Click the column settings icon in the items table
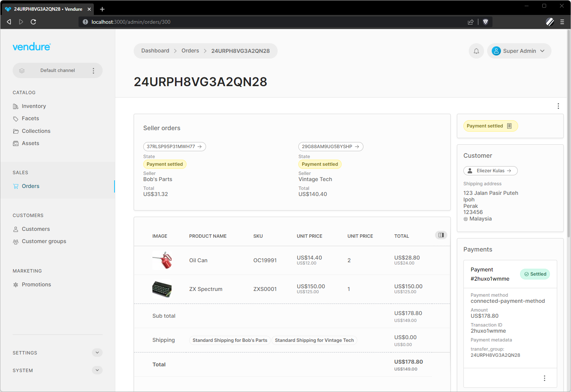 [441, 235]
